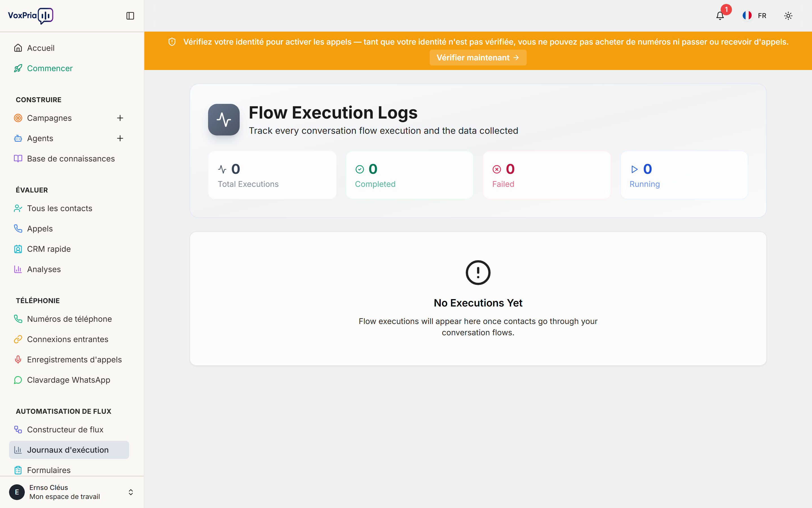
Task: Select the Agents menu label
Action: pyautogui.click(x=40, y=138)
